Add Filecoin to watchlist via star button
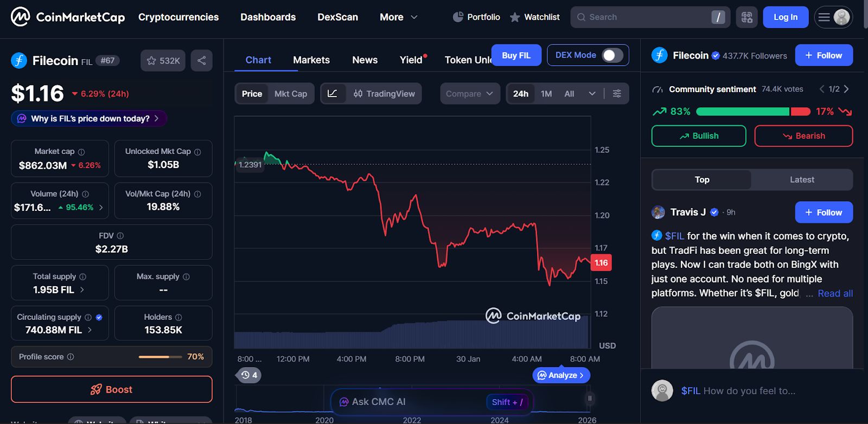This screenshot has width=868, height=424. click(x=163, y=61)
